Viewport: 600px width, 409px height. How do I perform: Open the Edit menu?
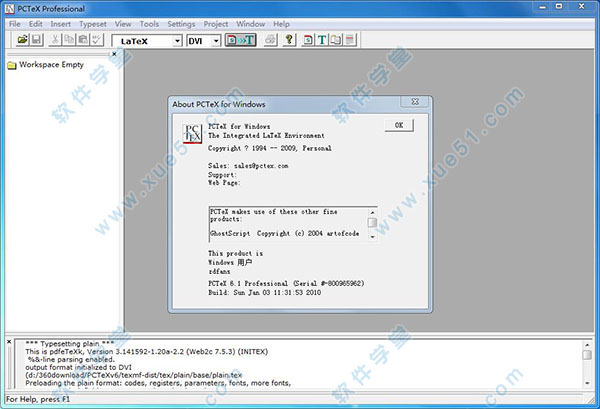click(36, 24)
